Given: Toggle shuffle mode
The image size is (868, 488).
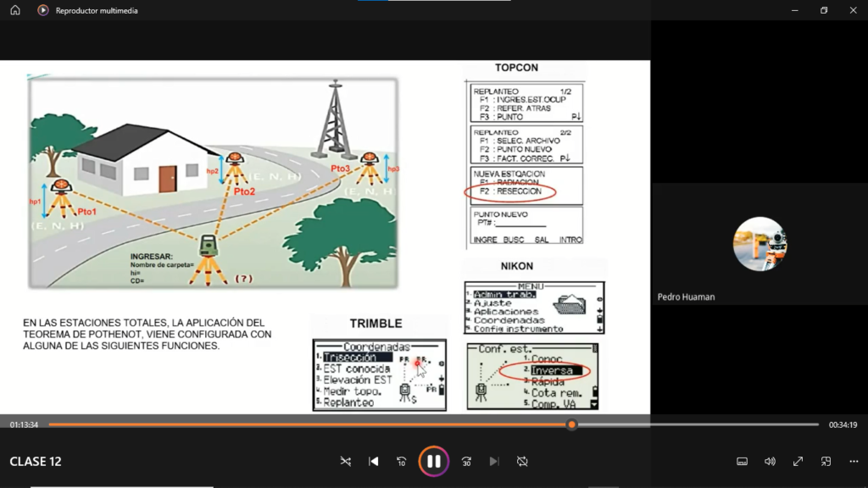Looking at the screenshot, I should 346,461.
